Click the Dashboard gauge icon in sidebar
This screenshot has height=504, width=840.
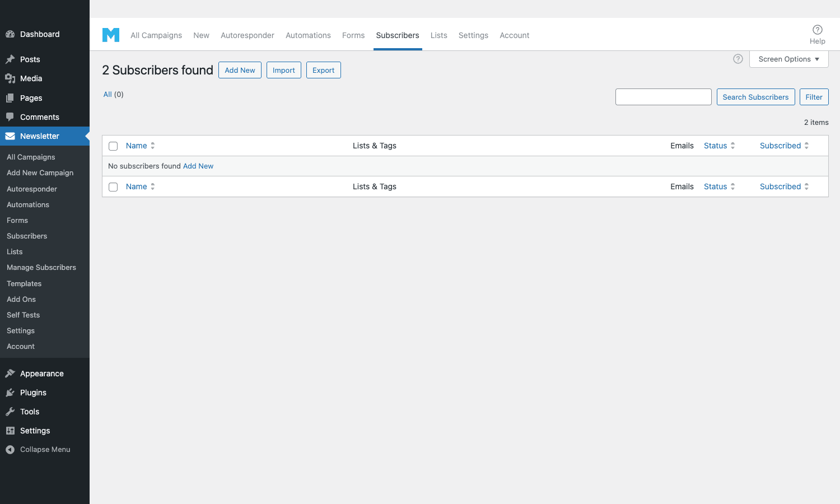(x=10, y=34)
